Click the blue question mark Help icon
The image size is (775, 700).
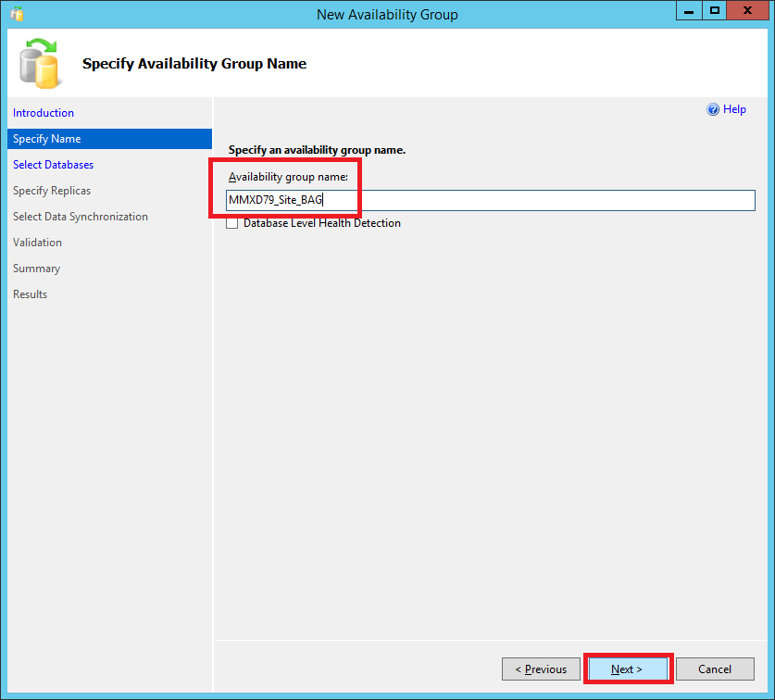(x=713, y=109)
